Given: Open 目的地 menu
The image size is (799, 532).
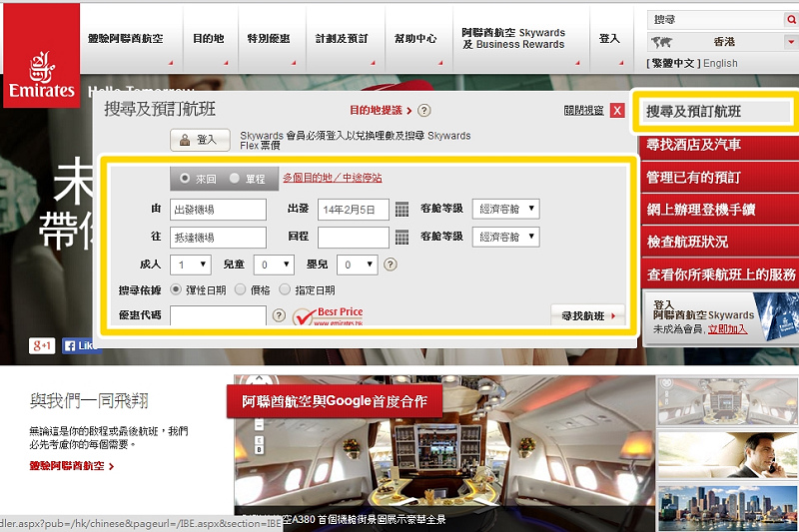Looking at the screenshot, I should click(x=209, y=39).
